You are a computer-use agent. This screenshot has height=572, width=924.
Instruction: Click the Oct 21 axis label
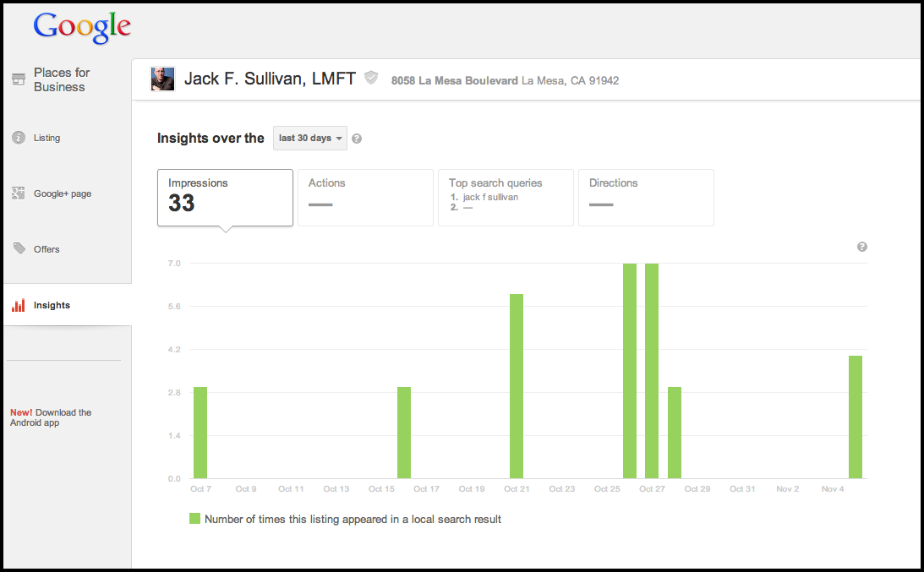click(517, 489)
